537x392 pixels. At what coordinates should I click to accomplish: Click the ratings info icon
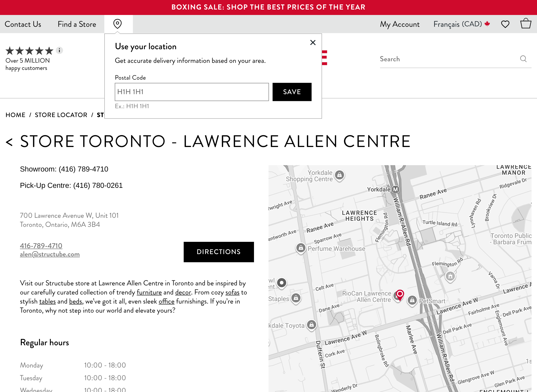(59, 50)
